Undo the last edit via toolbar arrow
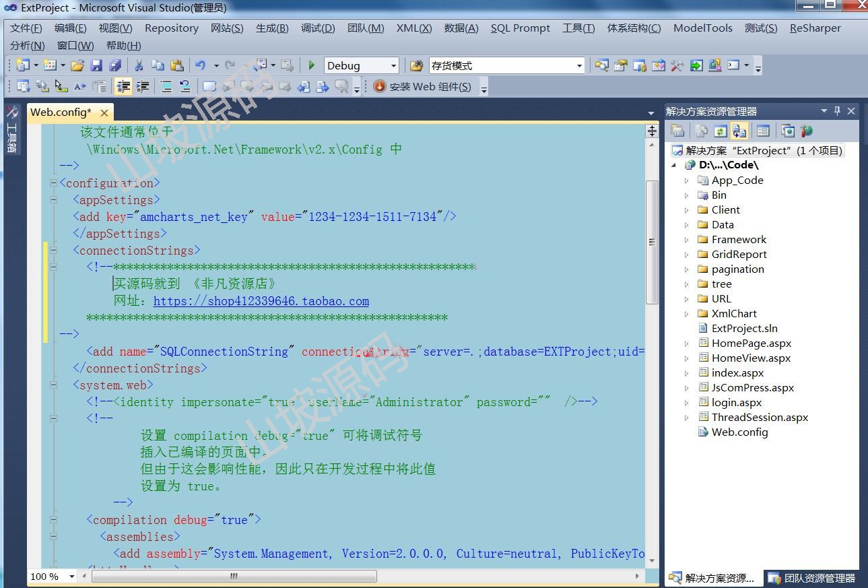 point(201,65)
